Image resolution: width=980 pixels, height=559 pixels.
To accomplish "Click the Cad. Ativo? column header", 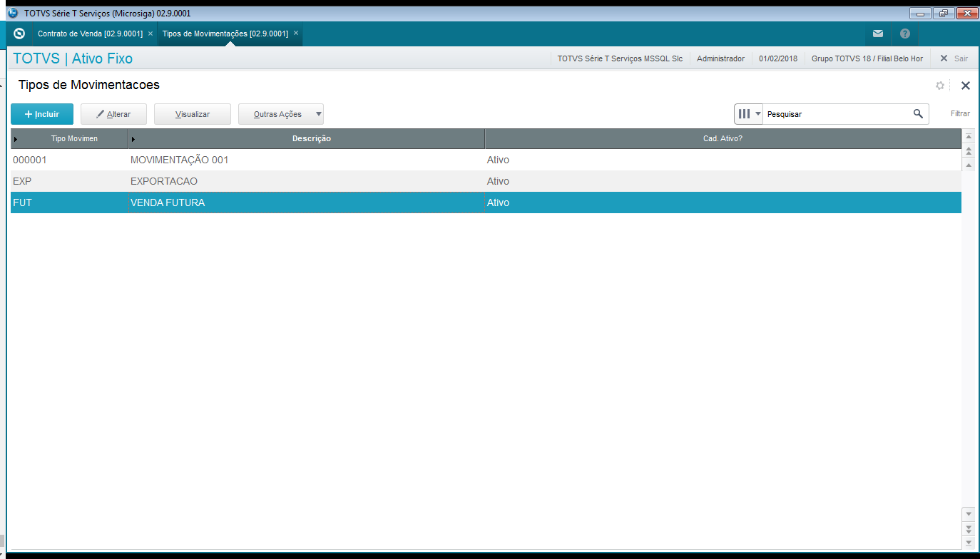I will point(723,138).
